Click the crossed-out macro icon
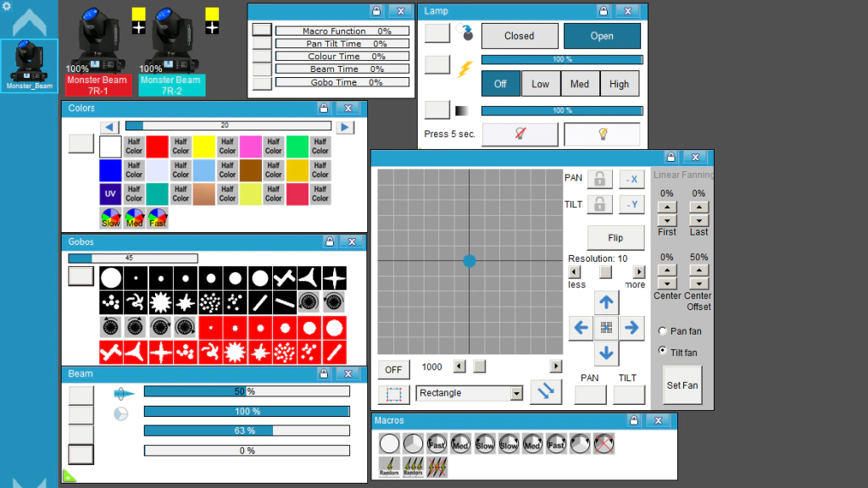Viewport: 868px width, 488px height. point(604,444)
